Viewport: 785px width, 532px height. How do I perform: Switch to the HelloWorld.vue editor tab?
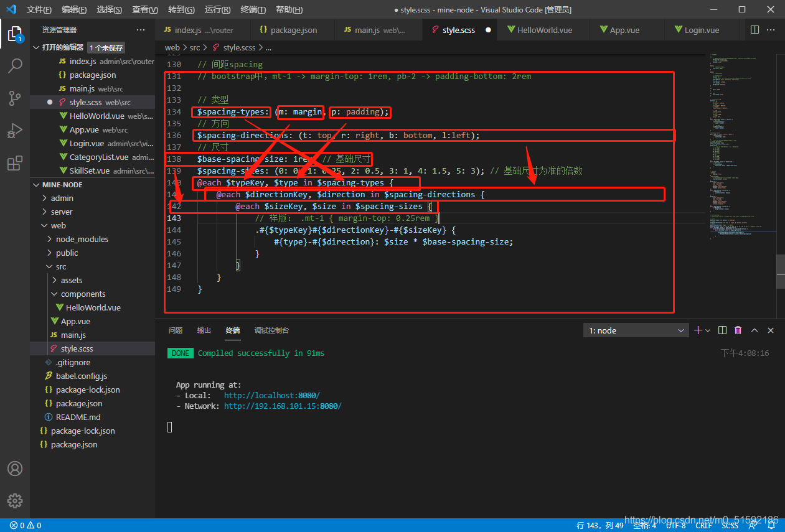[x=543, y=30]
